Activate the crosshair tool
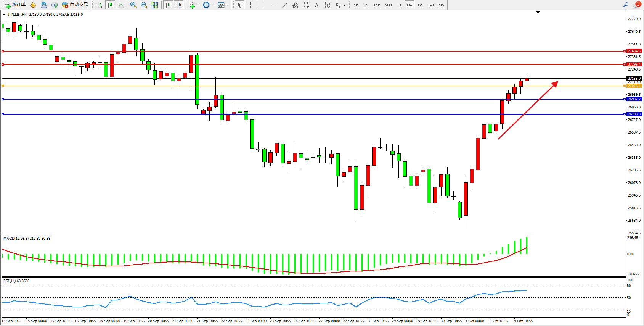This screenshot has height=326, width=644. click(250, 5)
